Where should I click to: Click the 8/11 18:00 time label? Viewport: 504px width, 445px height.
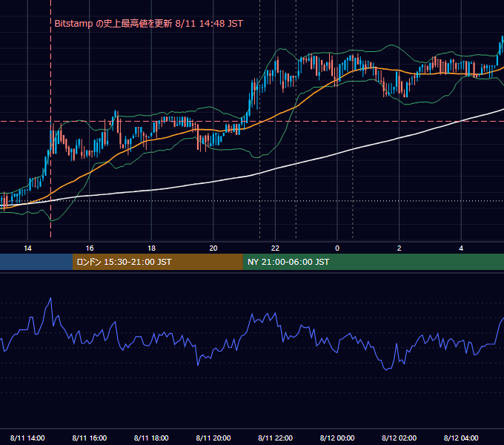151,438
